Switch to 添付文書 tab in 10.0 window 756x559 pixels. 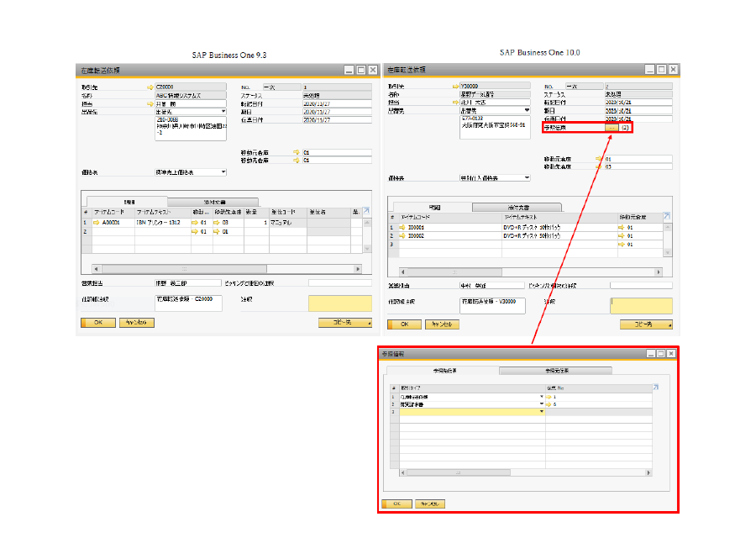click(517, 208)
